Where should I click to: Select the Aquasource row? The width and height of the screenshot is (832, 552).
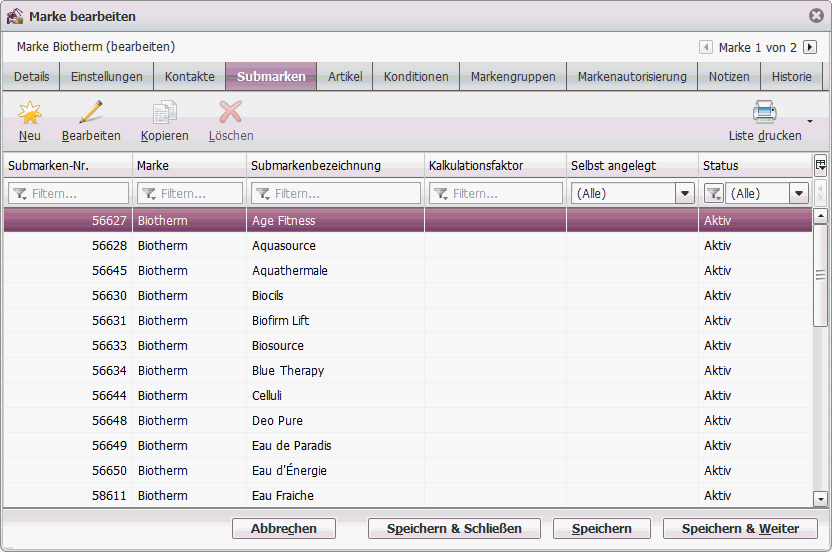pyautogui.click(x=408, y=246)
